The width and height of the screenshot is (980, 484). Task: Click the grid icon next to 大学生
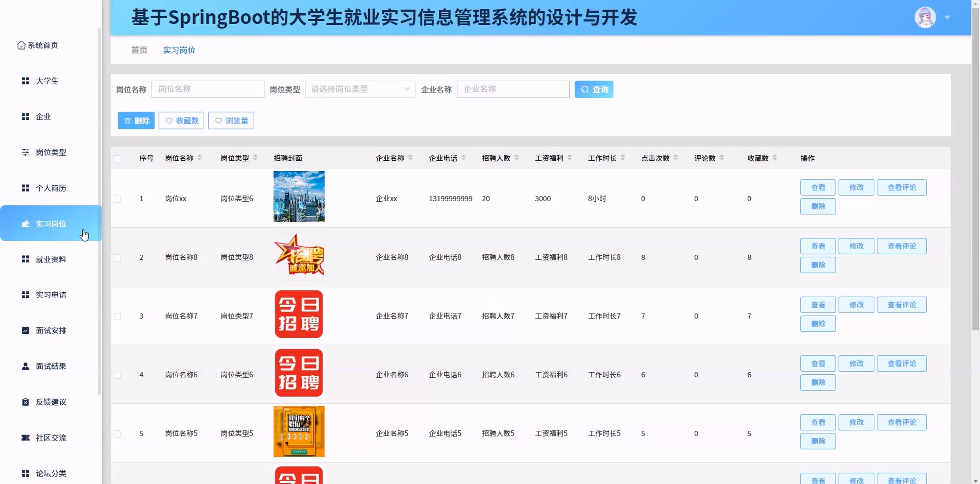coord(26,81)
